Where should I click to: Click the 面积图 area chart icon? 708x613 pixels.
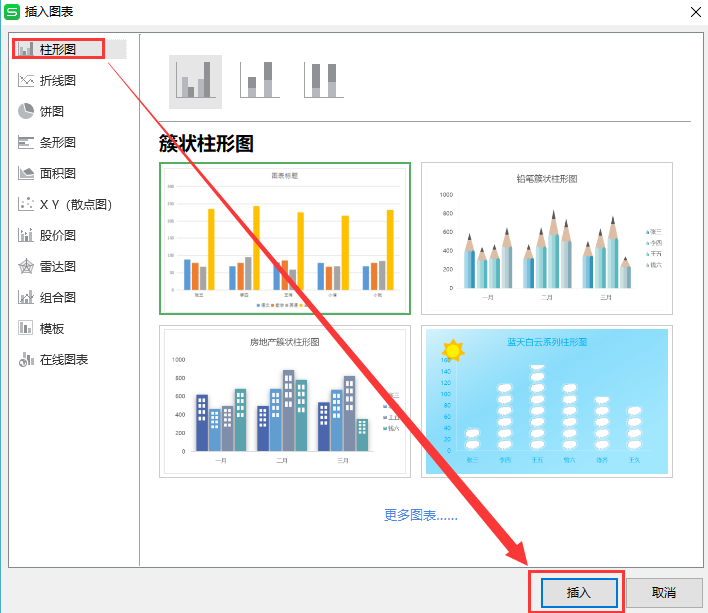26,173
